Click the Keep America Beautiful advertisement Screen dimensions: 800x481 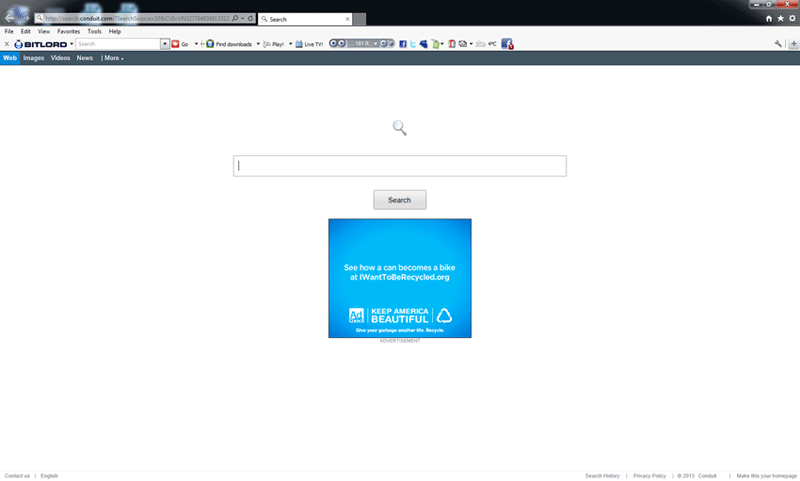(x=400, y=278)
